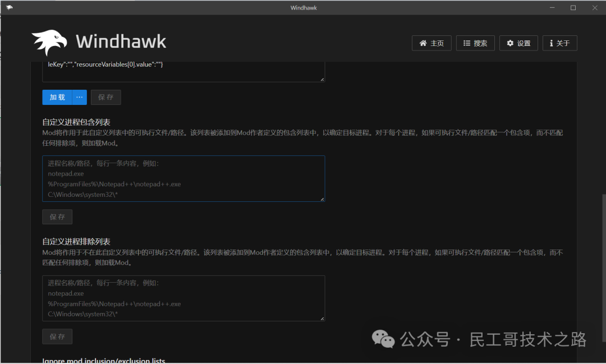Click into the resourceVariables settings JSON textarea
The height and width of the screenshot is (364, 606).
pyautogui.click(x=183, y=71)
